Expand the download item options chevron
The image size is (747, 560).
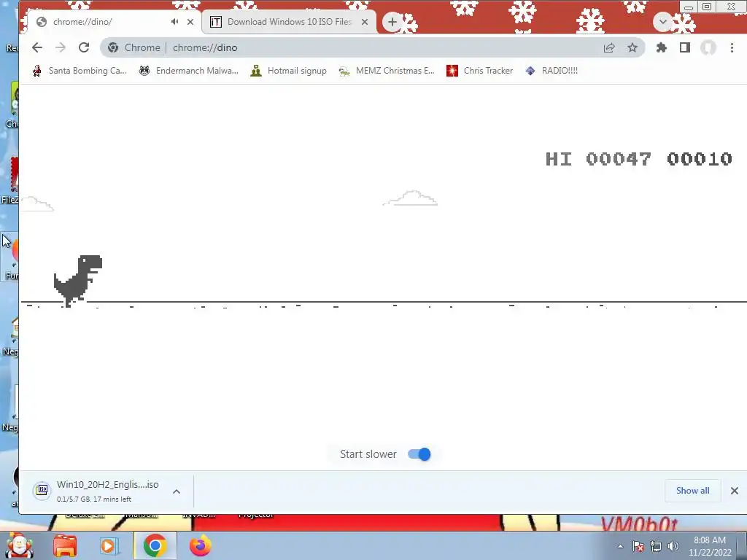point(177,491)
